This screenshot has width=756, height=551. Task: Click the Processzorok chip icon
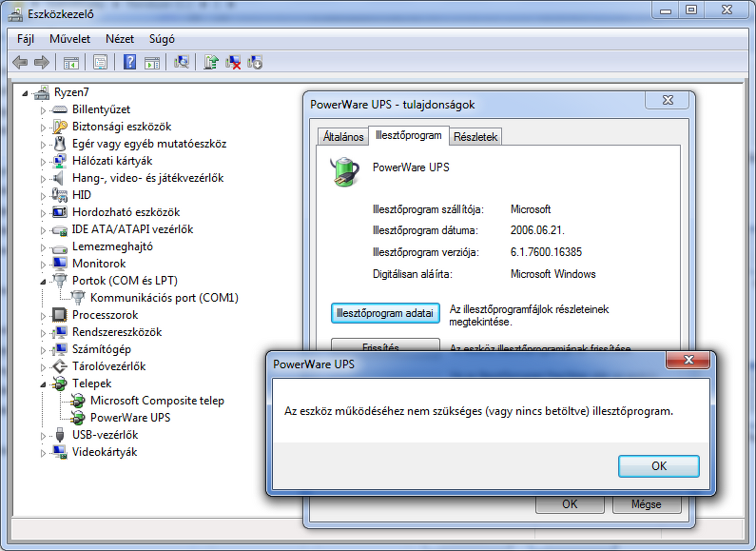tap(59, 315)
